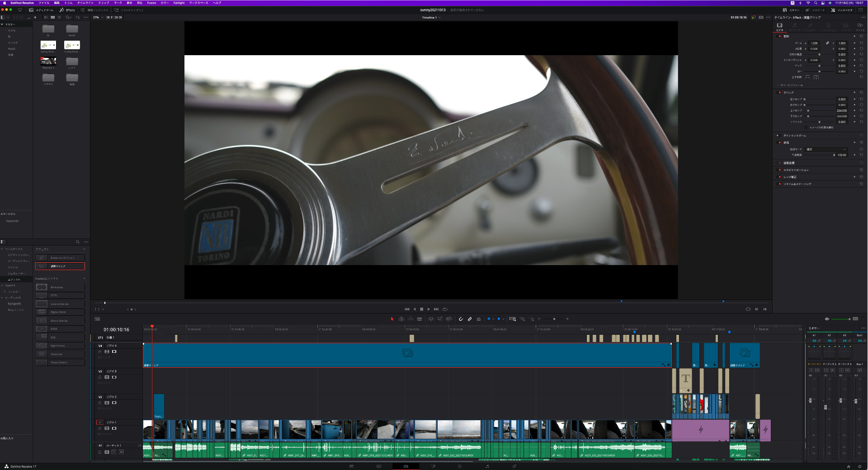This screenshot has width=868, height=470.
Task: Reset the Zoom parameter in Inspector
Action: tap(861, 43)
